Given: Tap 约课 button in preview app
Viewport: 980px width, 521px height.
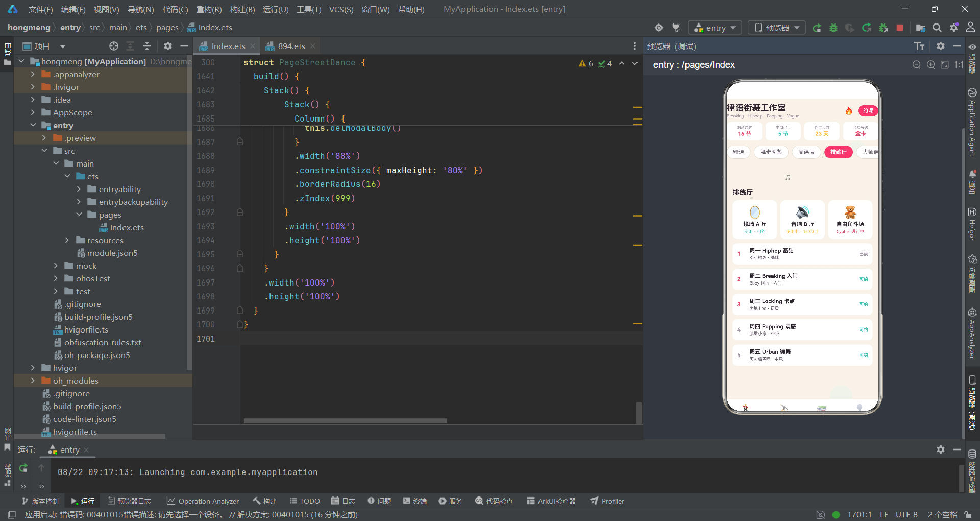Looking at the screenshot, I should (868, 111).
